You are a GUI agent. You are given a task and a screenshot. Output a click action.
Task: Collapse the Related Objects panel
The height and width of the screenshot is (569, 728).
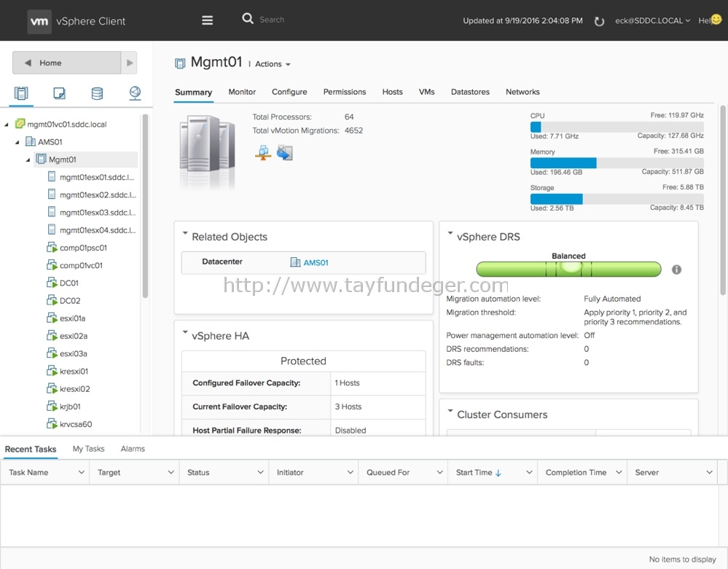point(185,233)
